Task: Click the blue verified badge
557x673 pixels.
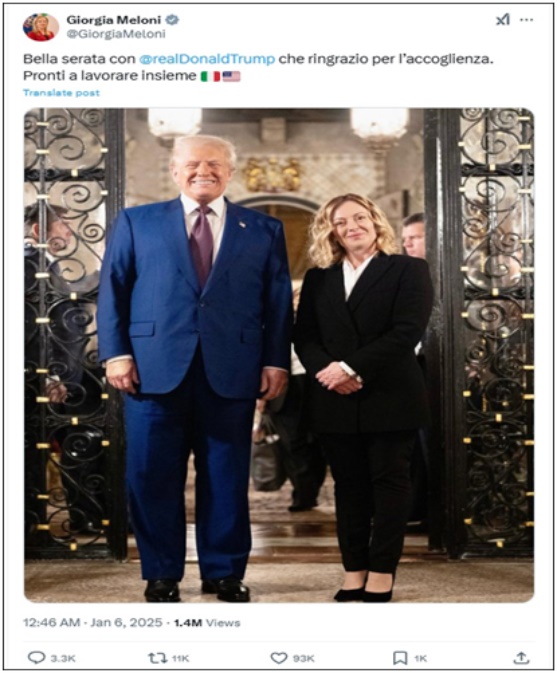Action: point(173,20)
